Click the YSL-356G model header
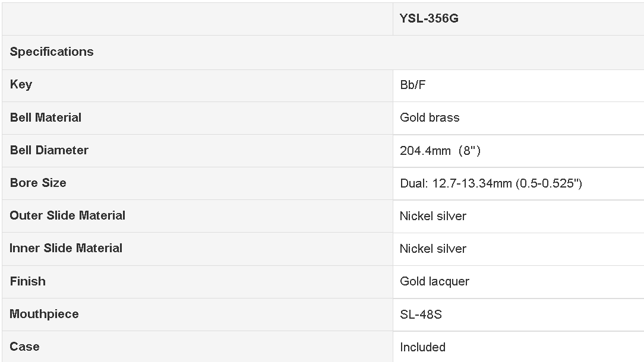The image size is (644, 362). click(429, 18)
